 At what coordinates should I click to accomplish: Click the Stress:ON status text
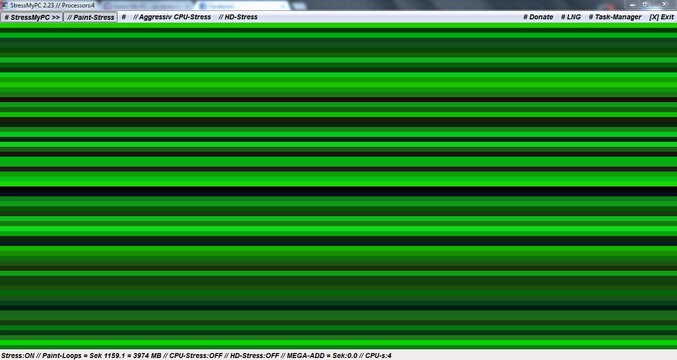point(18,356)
